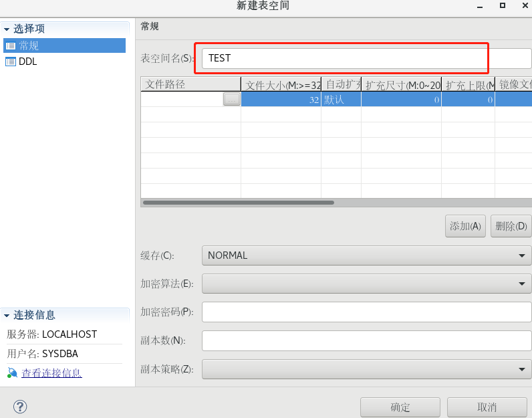Select the DDL page icon
This screenshot has width=532, height=418.
pos(11,62)
